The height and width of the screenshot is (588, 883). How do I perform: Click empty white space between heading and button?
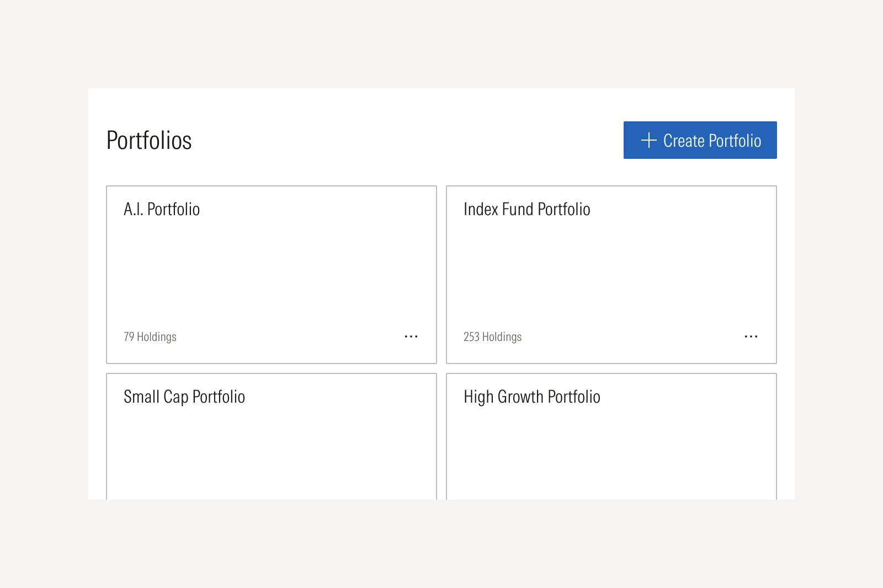click(x=408, y=140)
